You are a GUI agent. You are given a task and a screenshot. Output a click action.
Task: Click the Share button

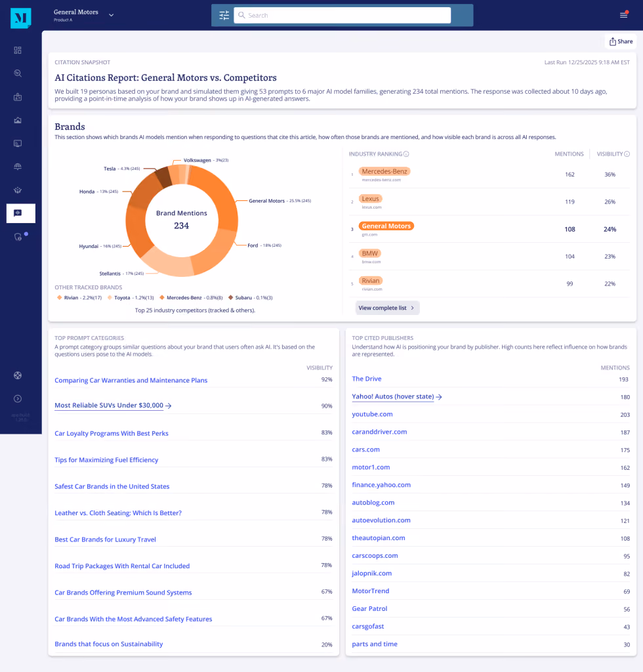point(621,41)
